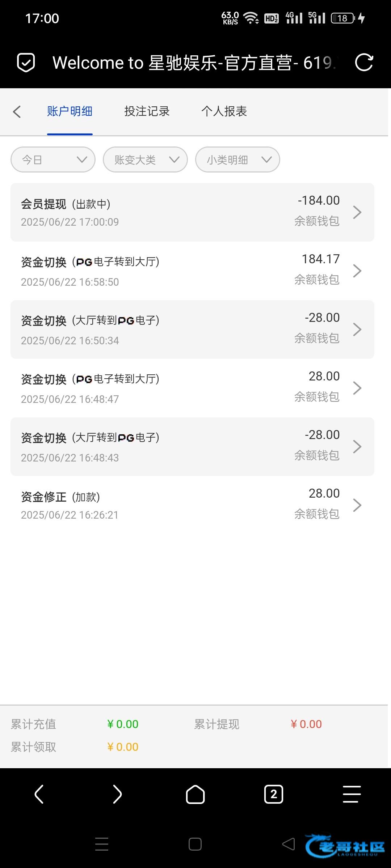This screenshot has height=868, width=391.
Task: Open the 今日 date filter dropdown
Action: tap(53, 159)
